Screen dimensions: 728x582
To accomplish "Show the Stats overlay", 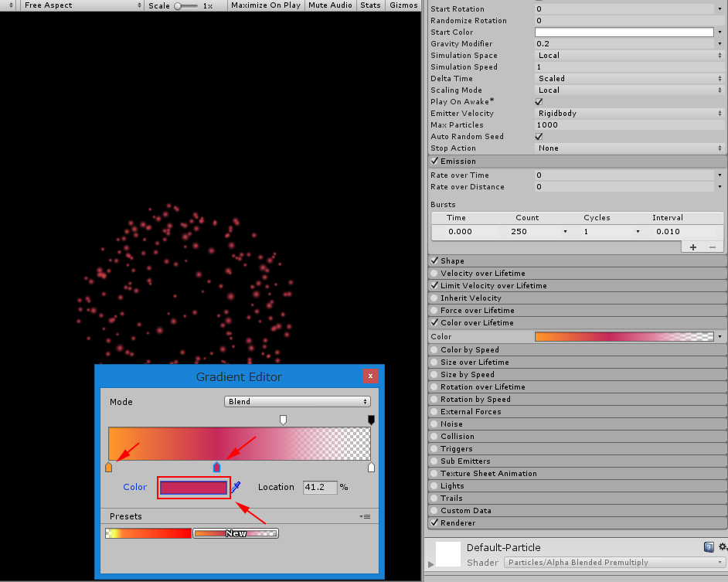I will coord(370,5).
